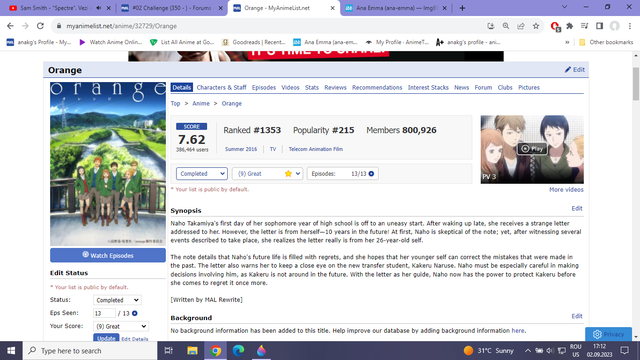Open the Episodes tab
The width and height of the screenshot is (640, 360).
tap(264, 87)
